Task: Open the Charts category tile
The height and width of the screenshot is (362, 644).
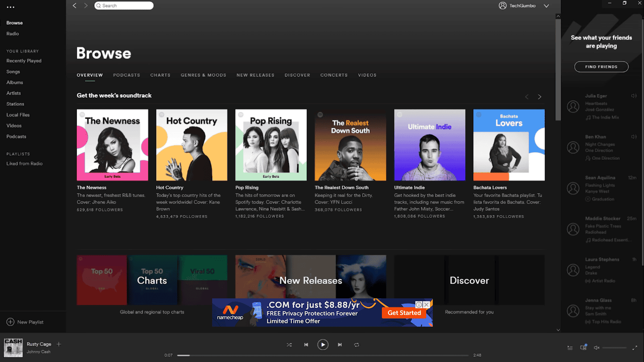Action: click(152, 280)
